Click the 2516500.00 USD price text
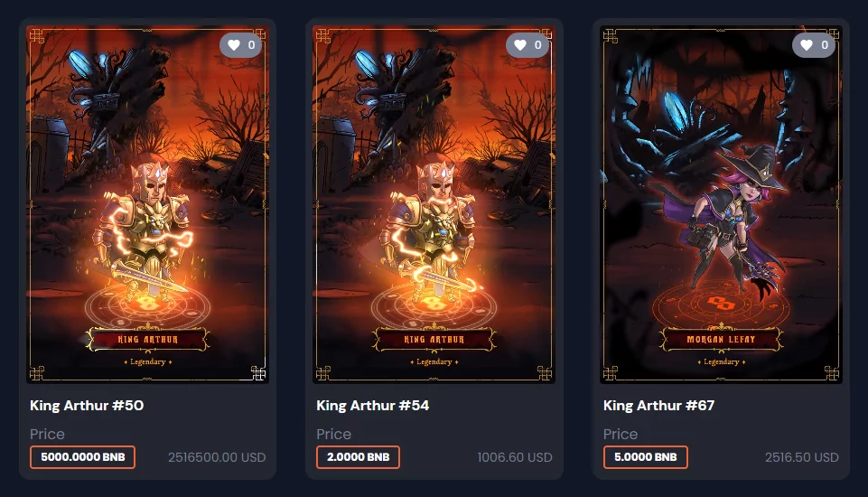The width and height of the screenshot is (868, 497). [x=217, y=457]
